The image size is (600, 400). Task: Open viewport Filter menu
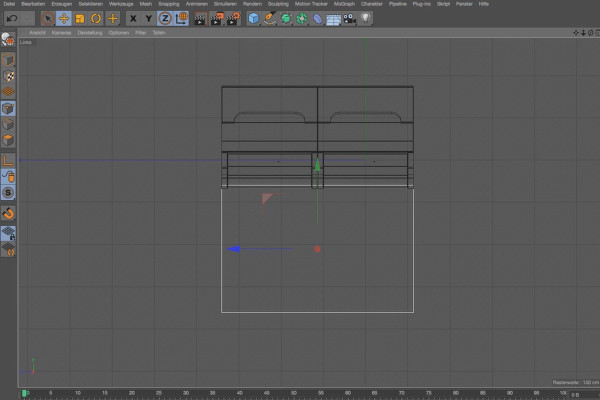pyautogui.click(x=140, y=33)
